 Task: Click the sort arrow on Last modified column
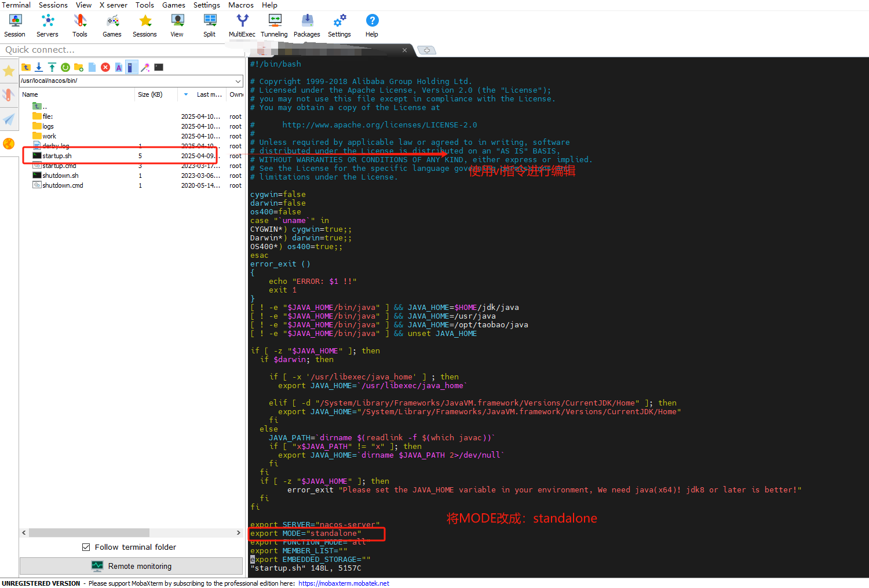click(x=186, y=94)
